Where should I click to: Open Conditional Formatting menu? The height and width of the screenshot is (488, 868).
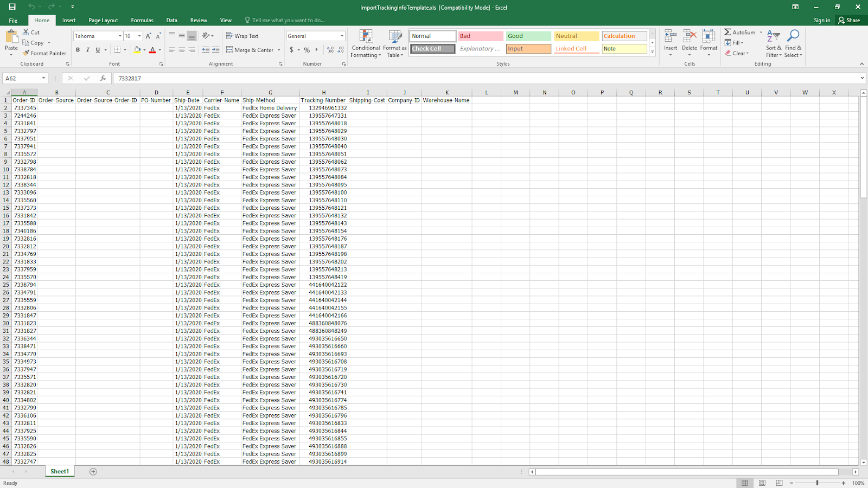click(366, 43)
